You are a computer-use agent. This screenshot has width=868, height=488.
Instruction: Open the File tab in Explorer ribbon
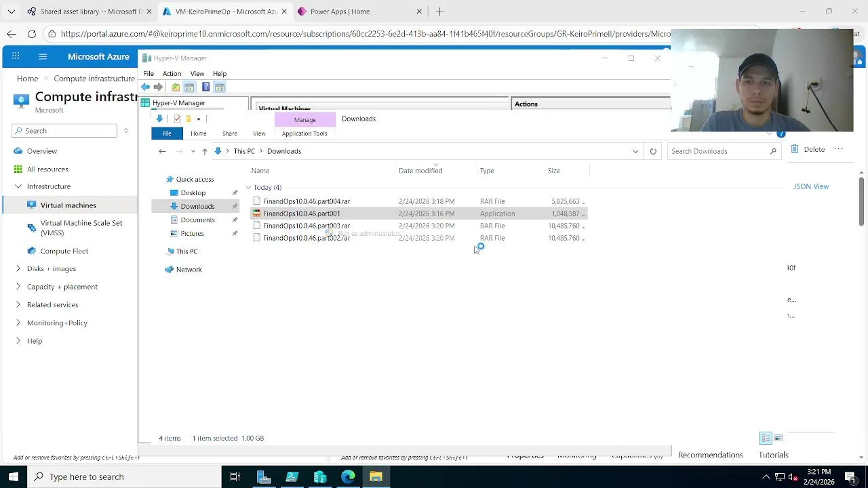(x=167, y=134)
